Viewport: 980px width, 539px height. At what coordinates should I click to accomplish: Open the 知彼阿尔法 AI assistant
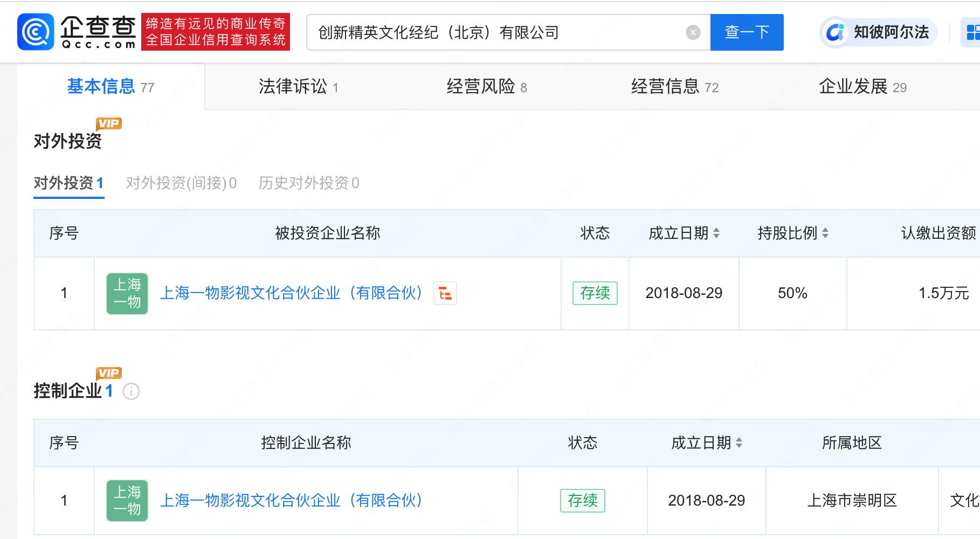[879, 32]
